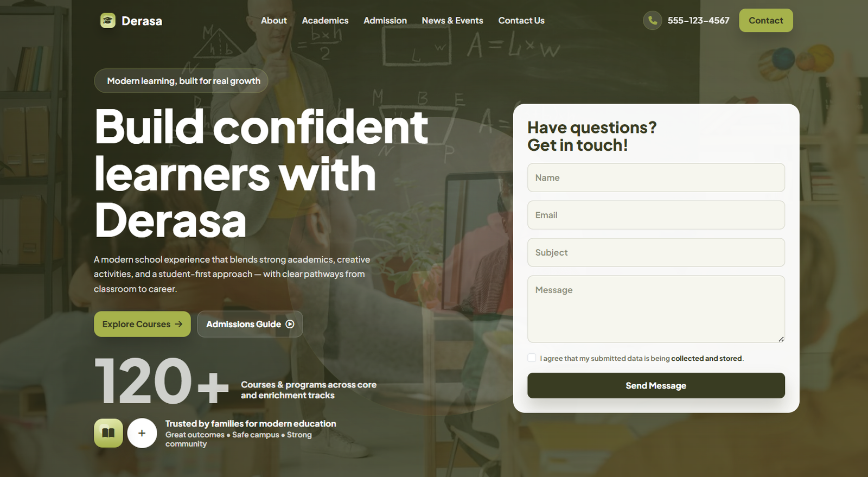Select Contact Us in the navbar
This screenshot has height=477, width=868.
pyautogui.click(x=521, y=21)
